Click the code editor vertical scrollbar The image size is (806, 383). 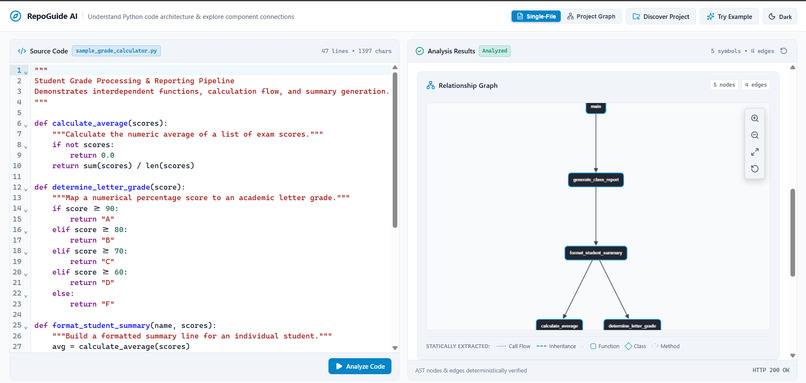(395, 150)
